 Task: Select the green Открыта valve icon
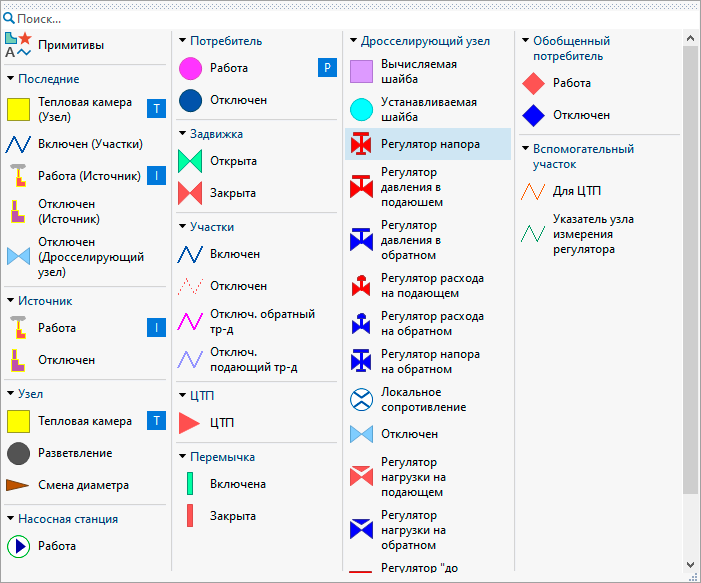point(190,161)
